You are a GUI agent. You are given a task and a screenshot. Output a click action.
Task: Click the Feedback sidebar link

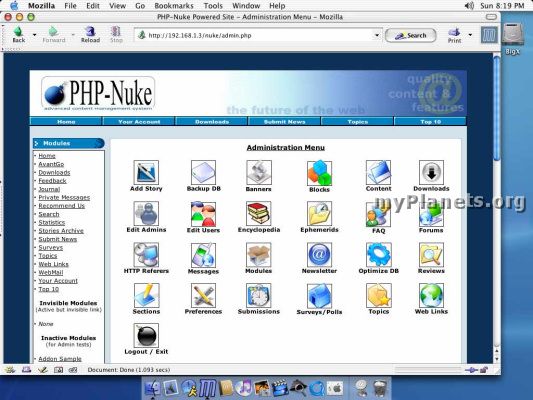(x=52, y=180)
